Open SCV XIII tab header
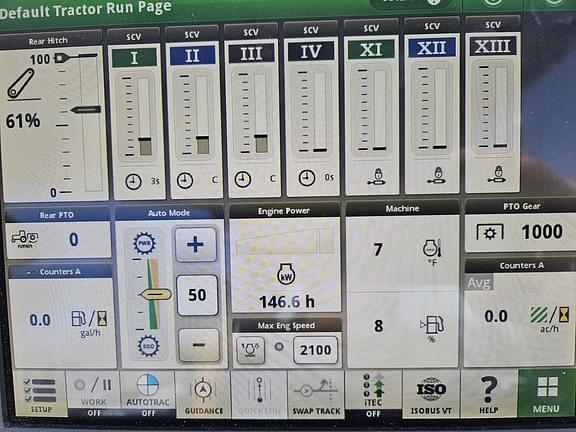This screenshot has width=576, height=432. (x=493, y=46)
